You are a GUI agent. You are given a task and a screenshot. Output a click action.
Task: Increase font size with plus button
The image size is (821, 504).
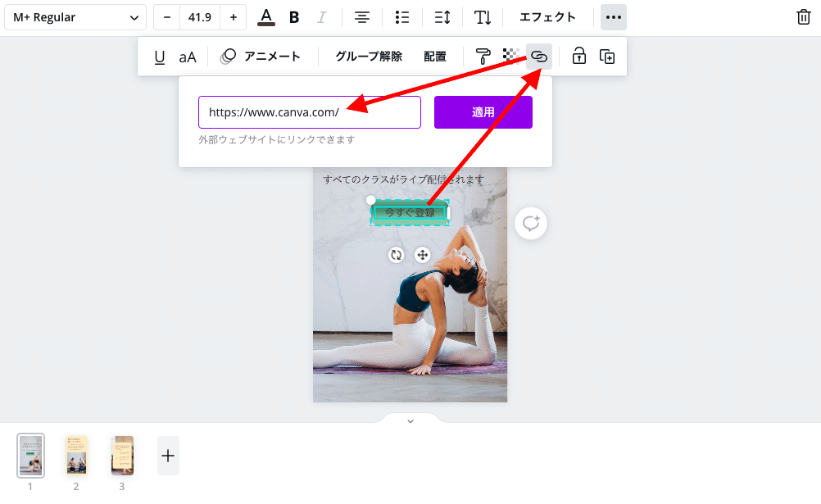[x=234, y=17]
